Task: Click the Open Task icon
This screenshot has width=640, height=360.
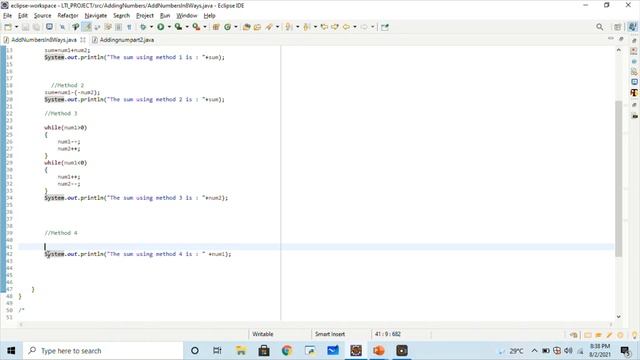Action: coord(257,27)
